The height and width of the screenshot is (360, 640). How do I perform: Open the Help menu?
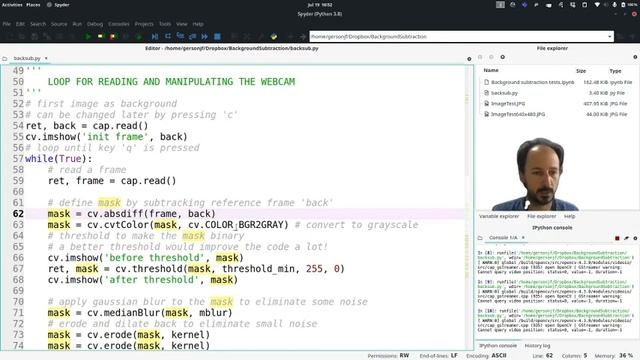tap(198, 24)
